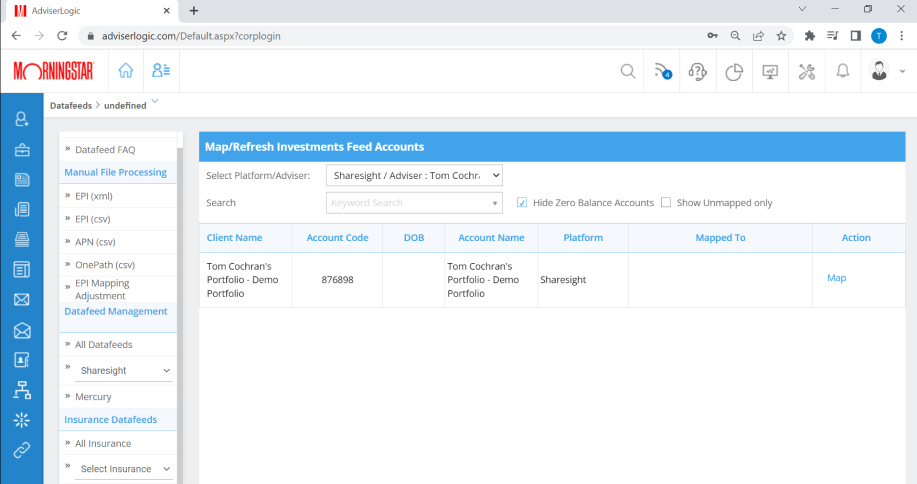Sort by Account Code column header
The width and height of the screenshot is (917, 484).
point(337,237)
